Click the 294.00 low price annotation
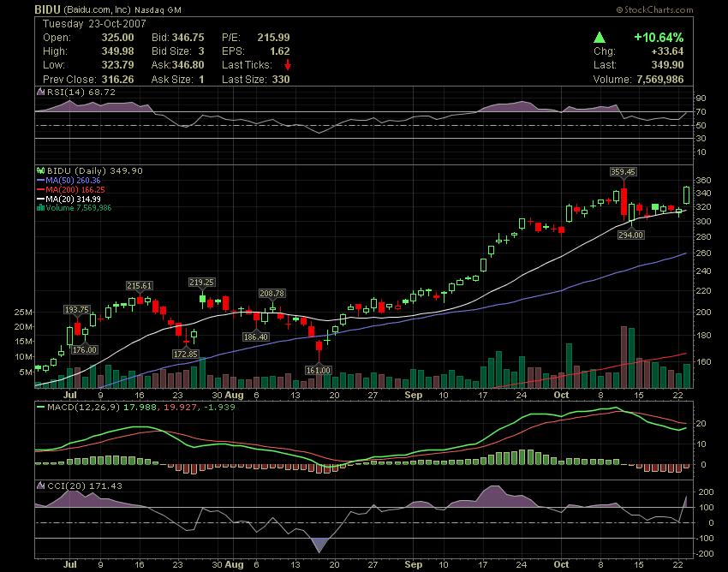Viewport: 728px width, 572px height. [630, 235]
